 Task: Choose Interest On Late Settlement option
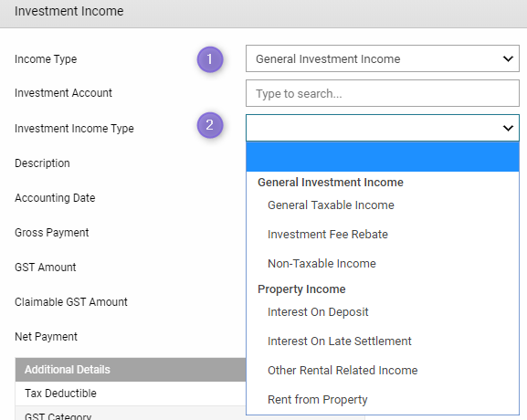[340, 341]
